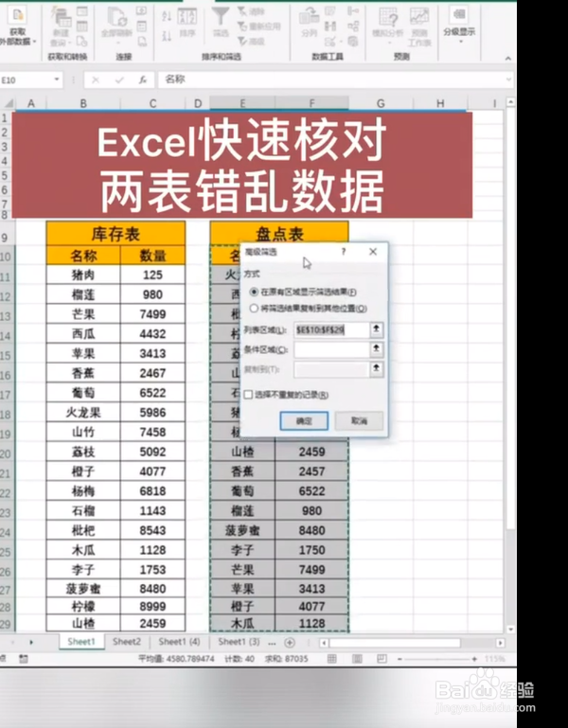Click the help question mark in 高级筛选 dialog

(344, 252)
